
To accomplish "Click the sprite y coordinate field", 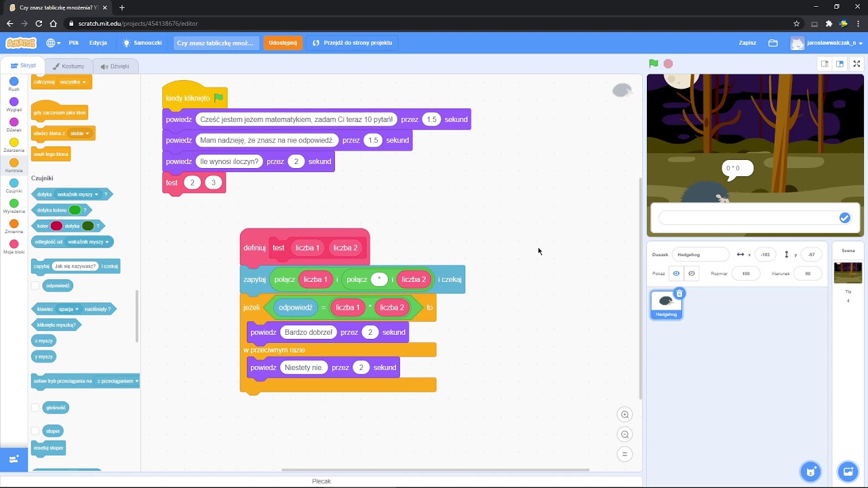I will coord(811,255).
